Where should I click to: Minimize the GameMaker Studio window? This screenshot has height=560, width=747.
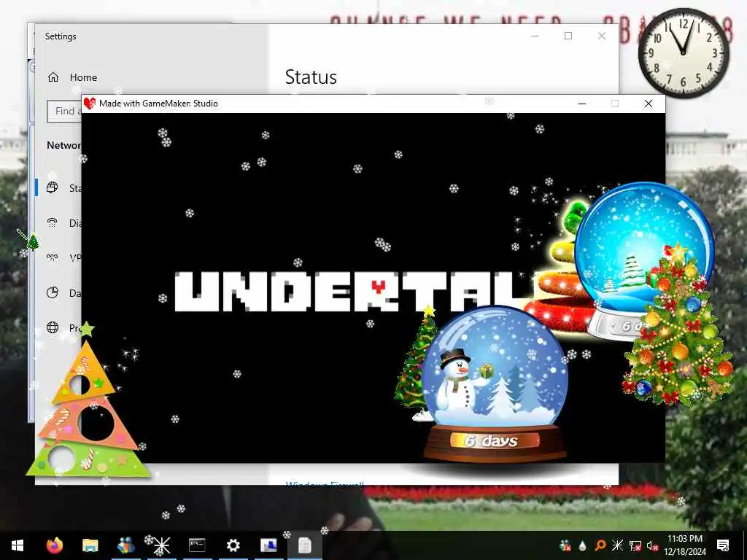click(581, 104)
